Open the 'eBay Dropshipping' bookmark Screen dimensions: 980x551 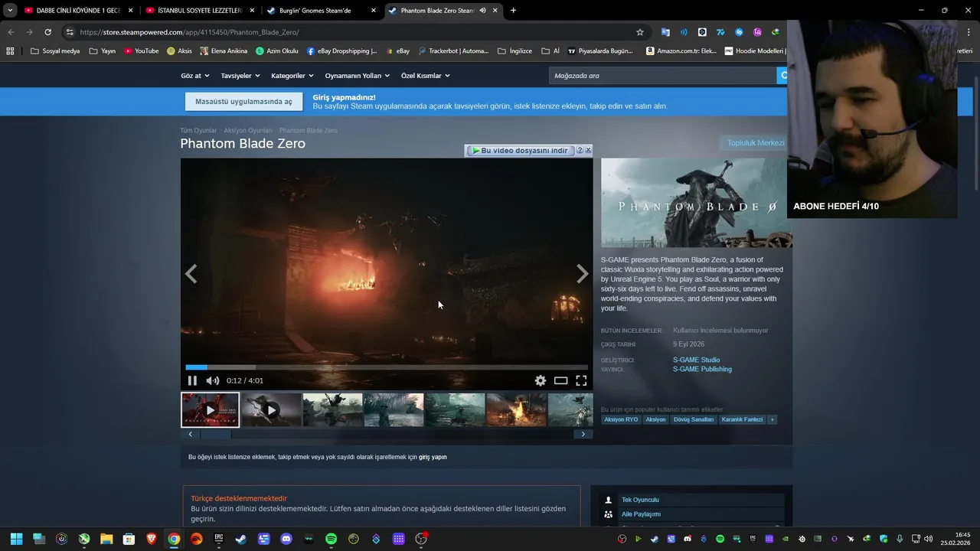coord(341,51)
